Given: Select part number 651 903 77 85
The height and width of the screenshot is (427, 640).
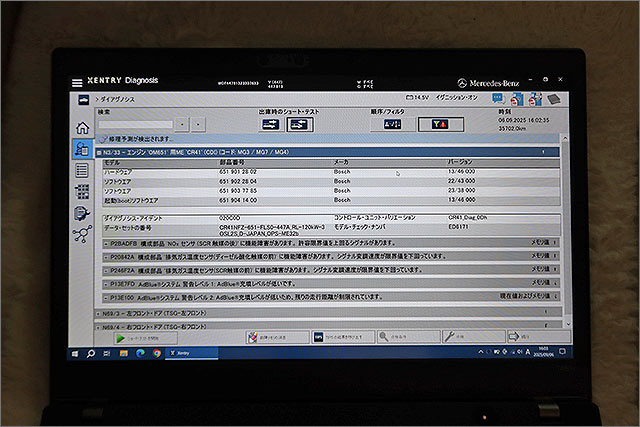Looking at the screenshot, I should coord(238,191).
